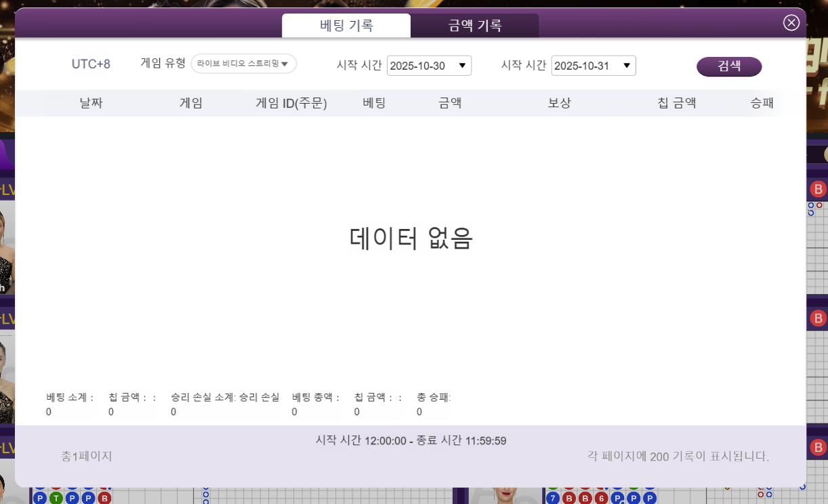Click the blue 7 road icon at bottom
The image size is (828, 504).
click(553, 499)
